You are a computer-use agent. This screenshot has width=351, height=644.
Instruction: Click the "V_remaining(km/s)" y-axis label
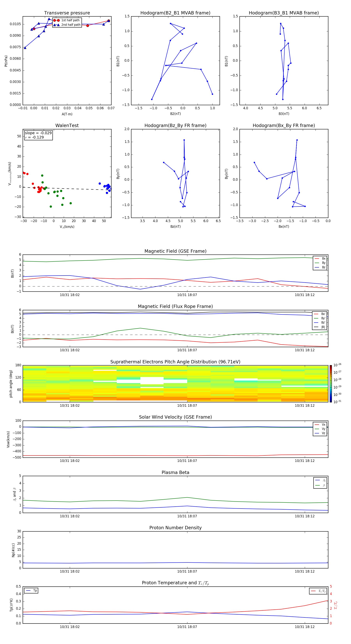tap(10, 173)
